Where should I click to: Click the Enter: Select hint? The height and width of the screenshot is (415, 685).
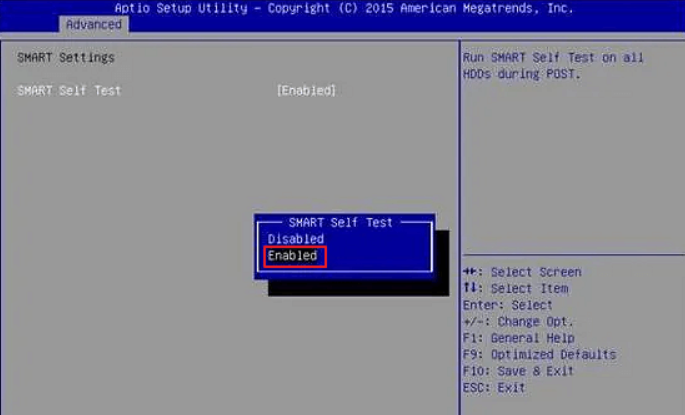[x=508, y=305]
